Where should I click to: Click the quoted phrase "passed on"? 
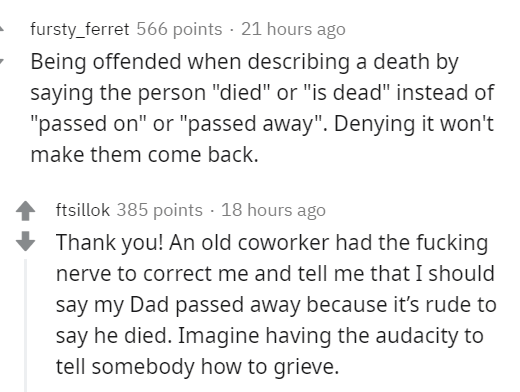click(x=88, y=124)
